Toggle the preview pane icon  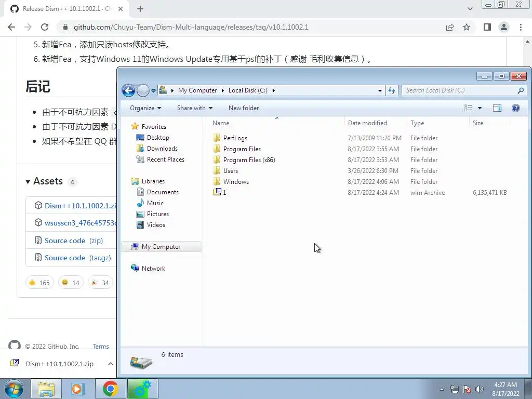(x=497, y=108)
